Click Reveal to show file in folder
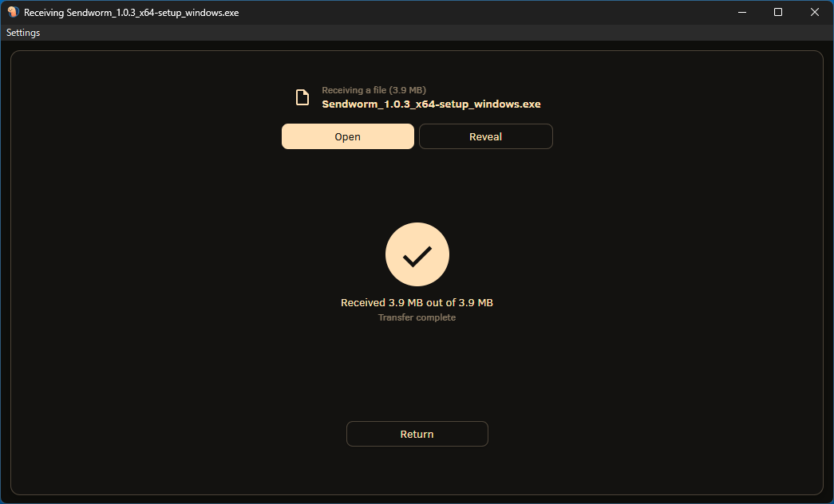The height and width of the screenshot is (504, 834). (485, 136)
